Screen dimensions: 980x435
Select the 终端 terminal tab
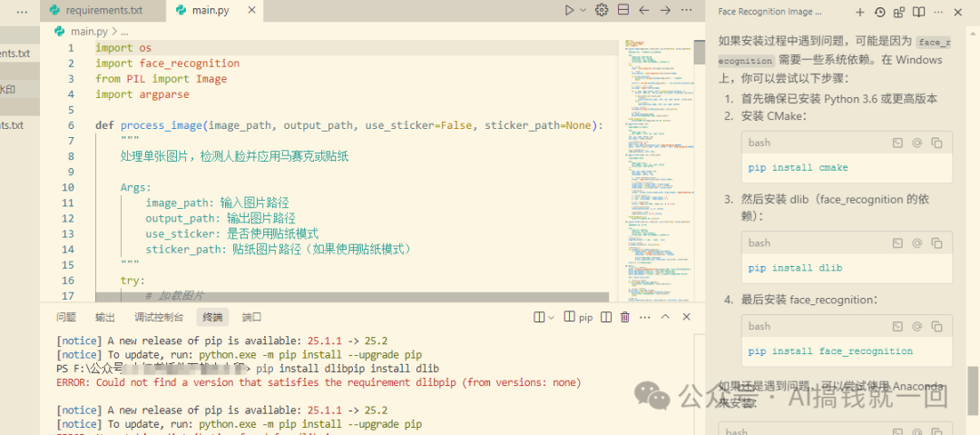(x=212, y=317)
